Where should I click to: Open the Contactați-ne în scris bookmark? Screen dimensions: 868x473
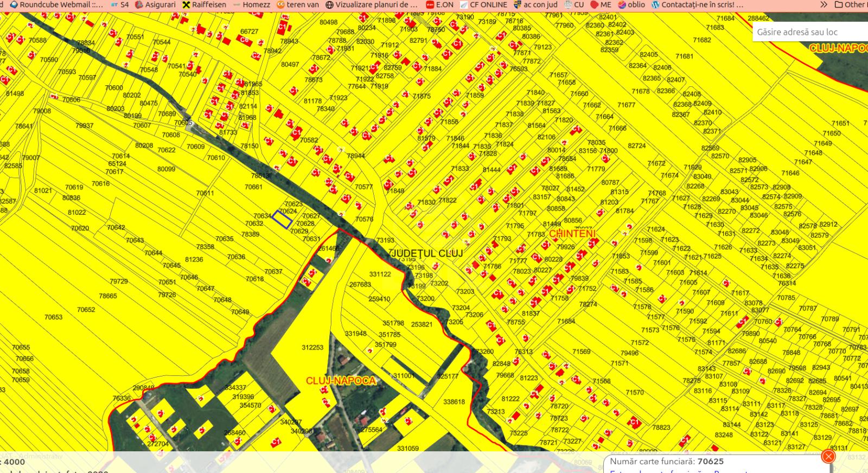(697, 4)
